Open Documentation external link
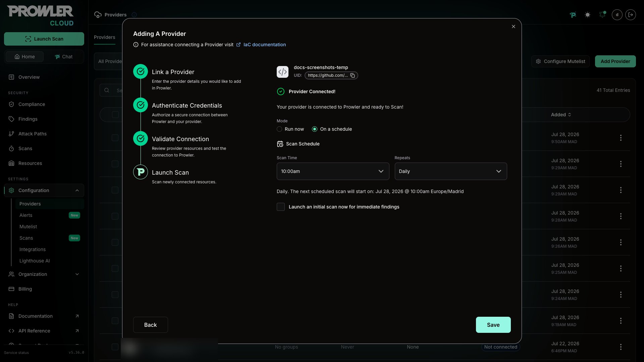Screen dimensions: 644x362 44,316
